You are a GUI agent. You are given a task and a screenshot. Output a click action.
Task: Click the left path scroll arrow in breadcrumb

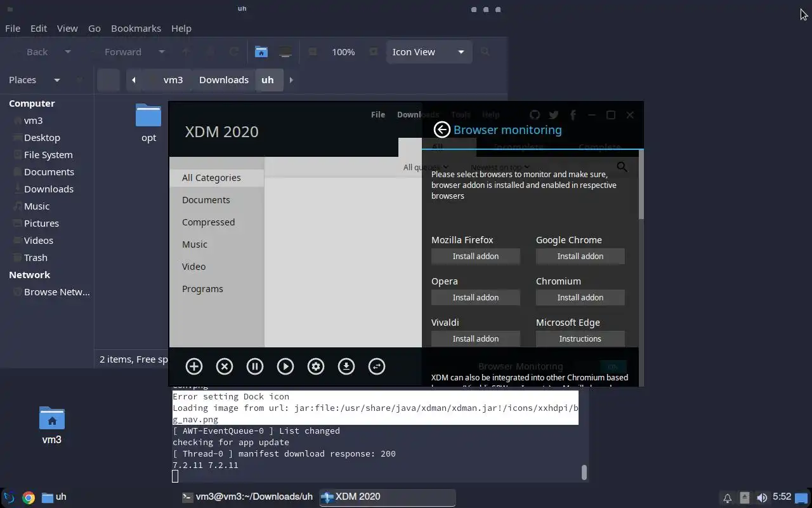[133, 80]
